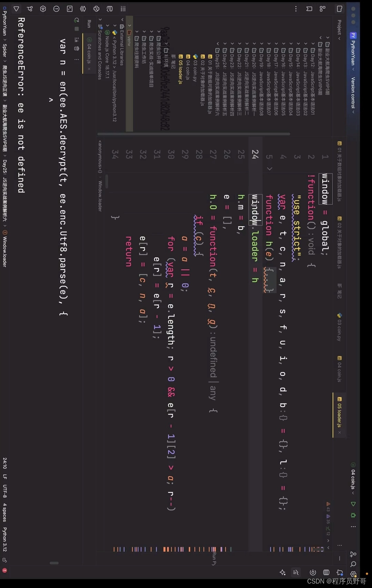Image resolution: width=372 pixels, height=588 pixels.
Task: Open the Database tool window icon
Action: click(326, 572)
